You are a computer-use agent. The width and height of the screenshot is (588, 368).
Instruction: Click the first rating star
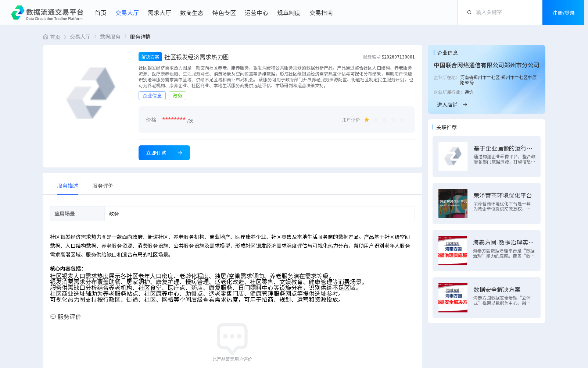367,120
